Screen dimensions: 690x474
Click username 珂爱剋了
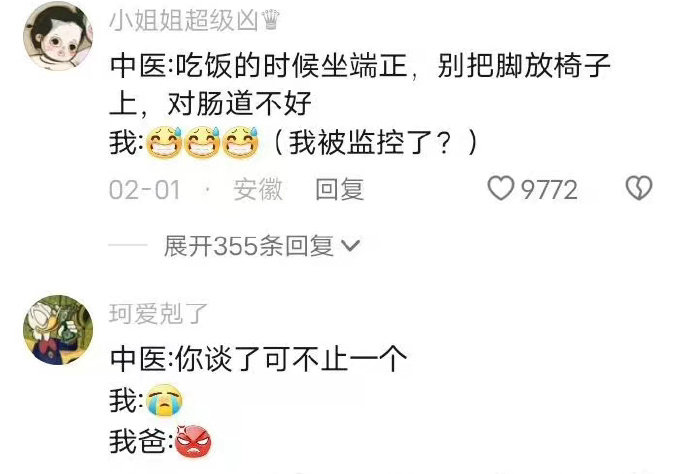point(158,313)
